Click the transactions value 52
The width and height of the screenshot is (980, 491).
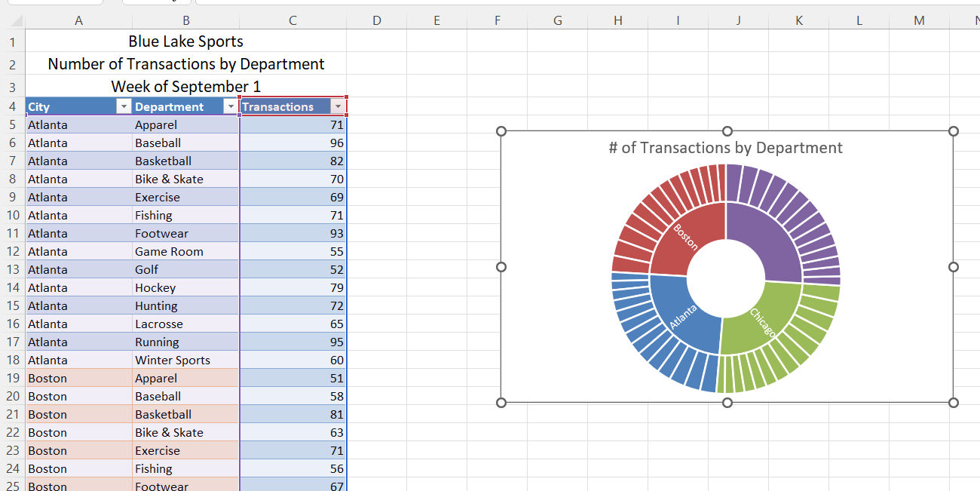(292, 270)
